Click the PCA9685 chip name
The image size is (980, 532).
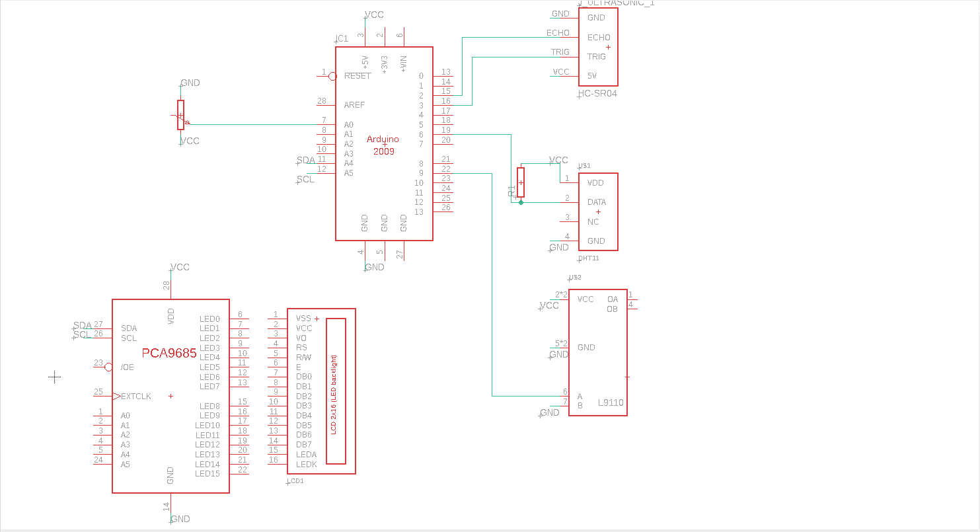click(x=169, y=354)
